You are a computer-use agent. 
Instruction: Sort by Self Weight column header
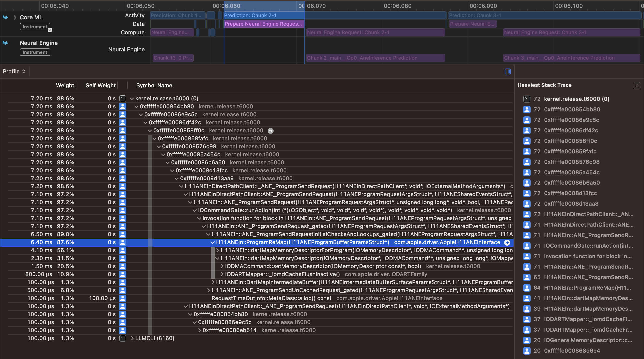click(101, 85)
